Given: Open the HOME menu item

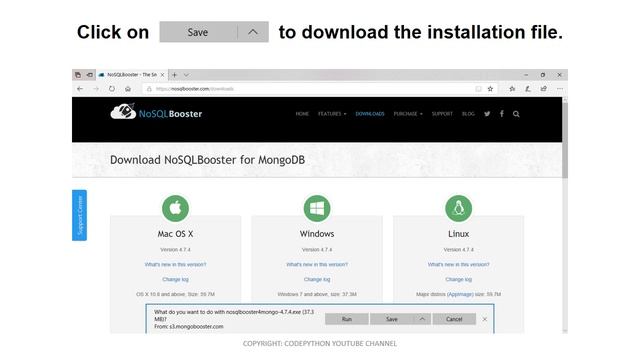Looking at the screenshot, I should point(302,114).
